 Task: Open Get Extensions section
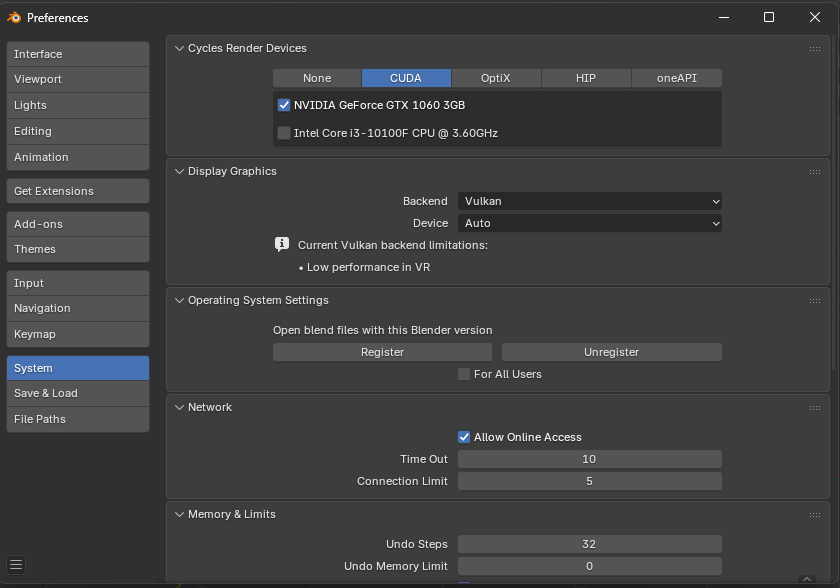(x=78, y=191)
